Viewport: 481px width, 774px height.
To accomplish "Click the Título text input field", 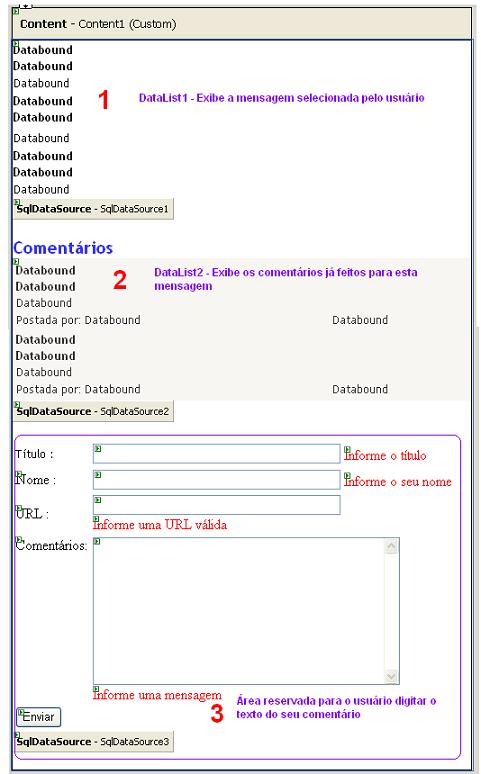I will [217, 454].
